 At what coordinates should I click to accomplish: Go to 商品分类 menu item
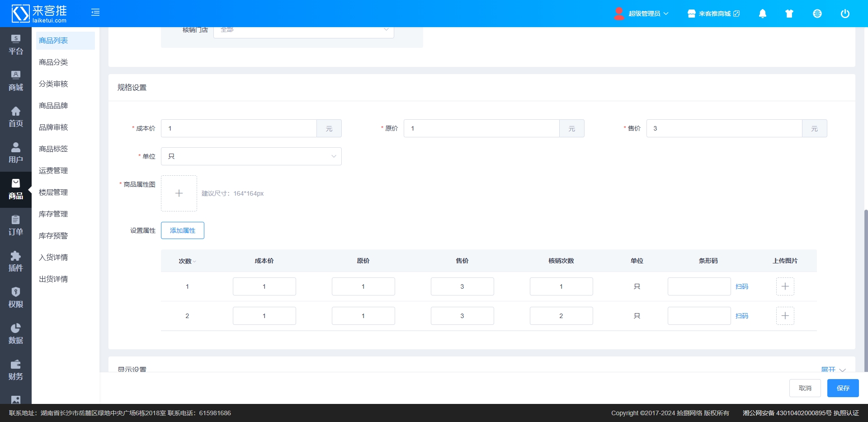coord(53,62)
